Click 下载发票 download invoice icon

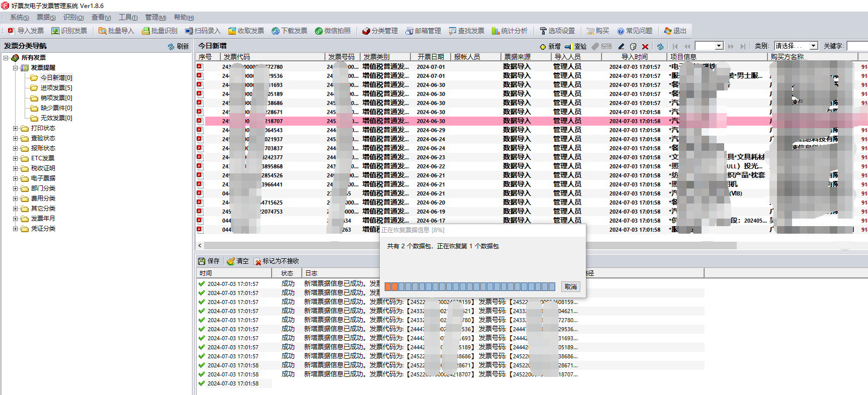(290, 31)
